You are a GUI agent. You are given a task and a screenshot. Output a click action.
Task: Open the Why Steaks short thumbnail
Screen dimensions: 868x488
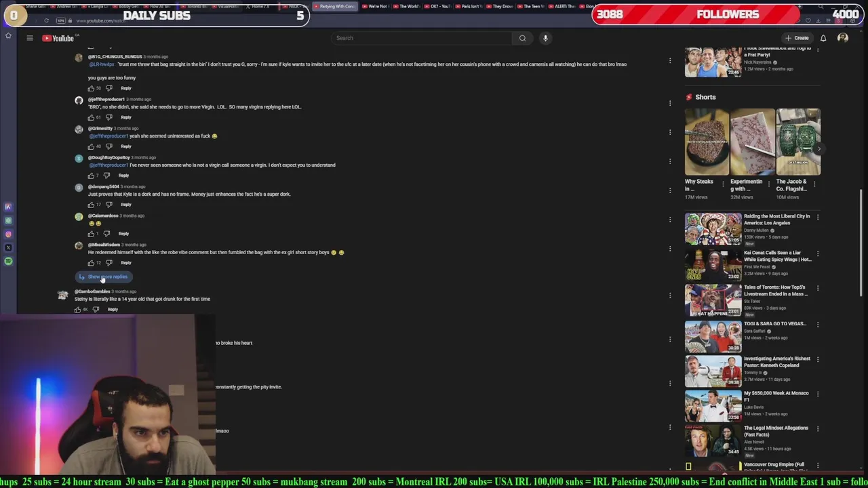707,142
